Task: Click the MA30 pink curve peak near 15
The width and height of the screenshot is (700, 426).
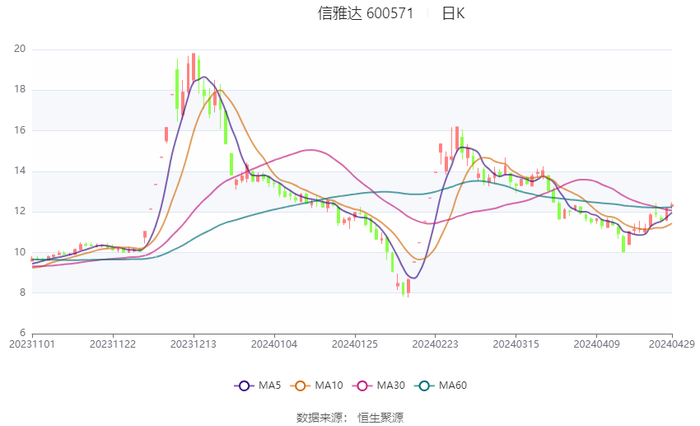Action: click(311, 150)
